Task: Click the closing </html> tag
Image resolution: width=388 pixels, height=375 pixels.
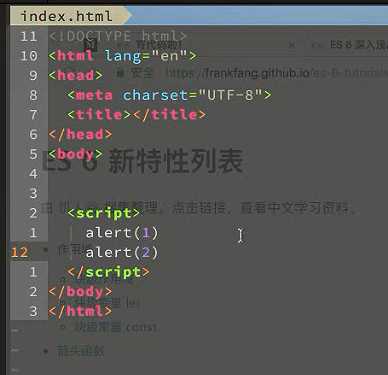Action: tap(80, 311)
